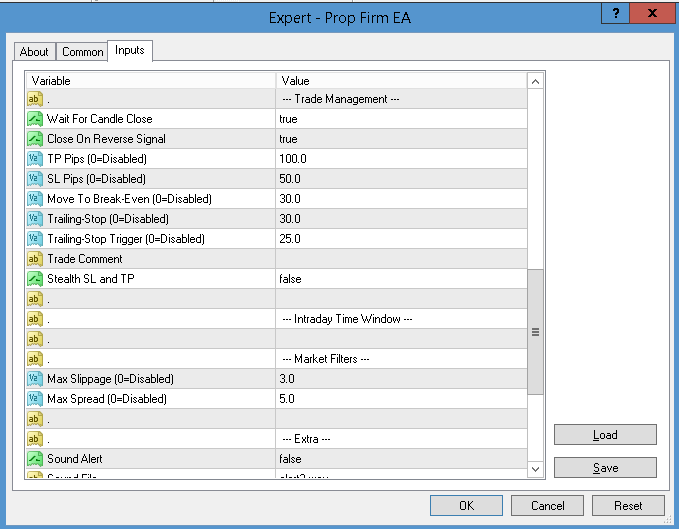
Task: Click the Trade Comment string icon
Action: click(x=34, y=259)
